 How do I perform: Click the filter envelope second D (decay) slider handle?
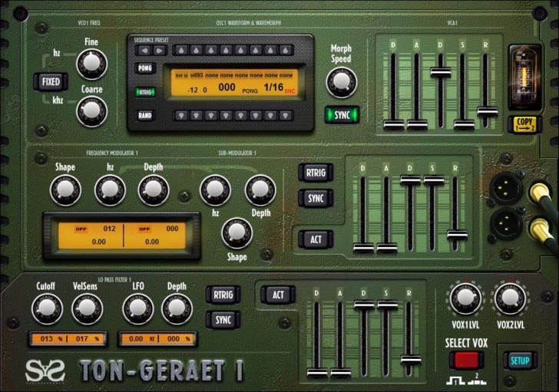pos(364,305)
